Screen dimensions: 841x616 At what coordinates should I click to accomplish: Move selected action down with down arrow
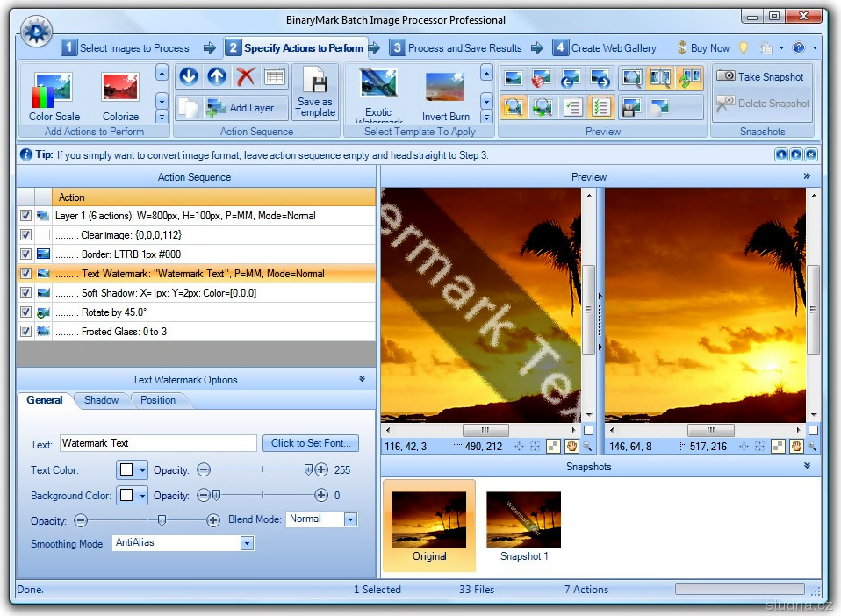[x=188, y=76]
